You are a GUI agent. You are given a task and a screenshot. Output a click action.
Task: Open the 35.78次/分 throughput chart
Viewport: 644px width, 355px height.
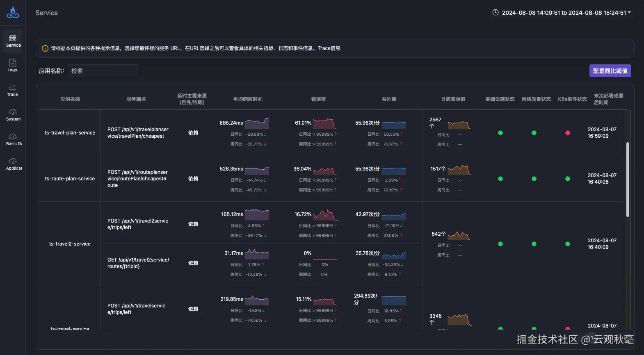[x=394, y=255]
